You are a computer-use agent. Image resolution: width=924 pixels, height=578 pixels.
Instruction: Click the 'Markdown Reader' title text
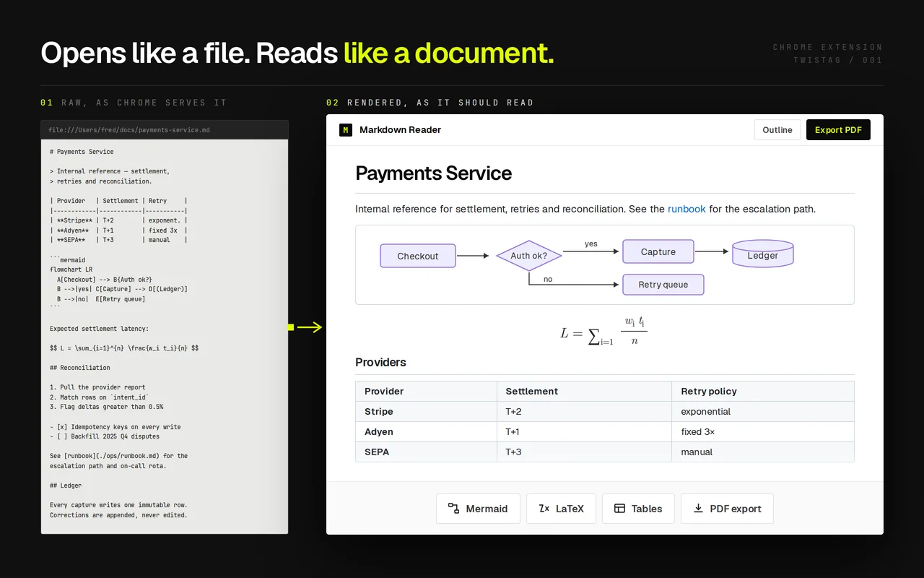400,130
